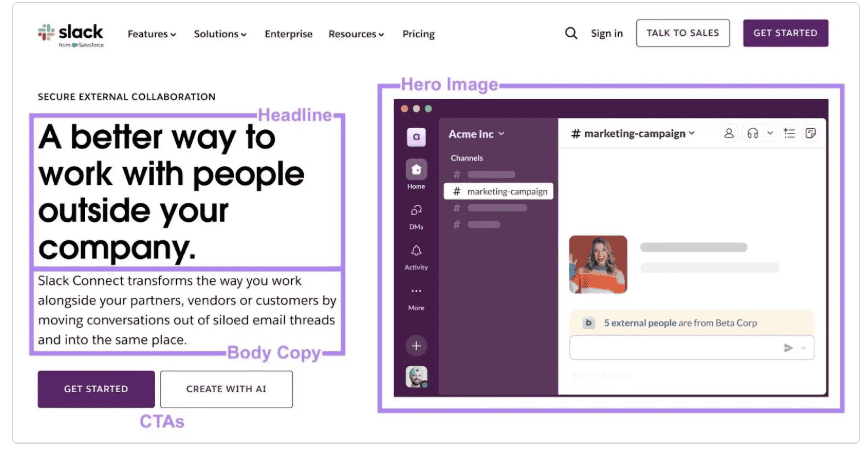Click '5 external people' text
The image size is (865, 449).
click(640, 323)
